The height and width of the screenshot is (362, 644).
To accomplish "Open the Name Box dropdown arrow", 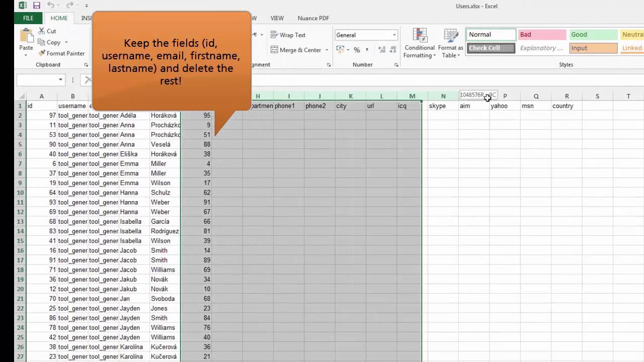I will coord(60,79).
